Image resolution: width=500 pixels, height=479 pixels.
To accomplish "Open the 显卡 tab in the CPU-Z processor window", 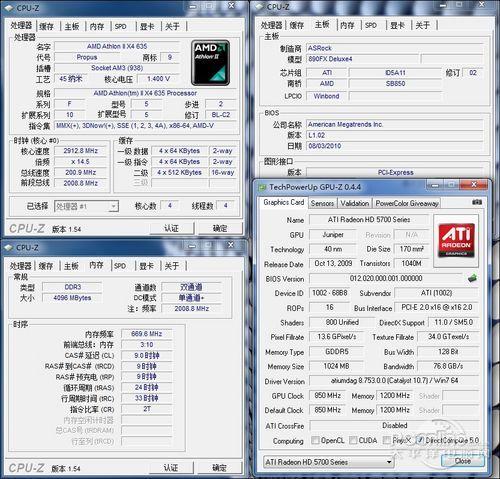I will (x=147, y=26).
